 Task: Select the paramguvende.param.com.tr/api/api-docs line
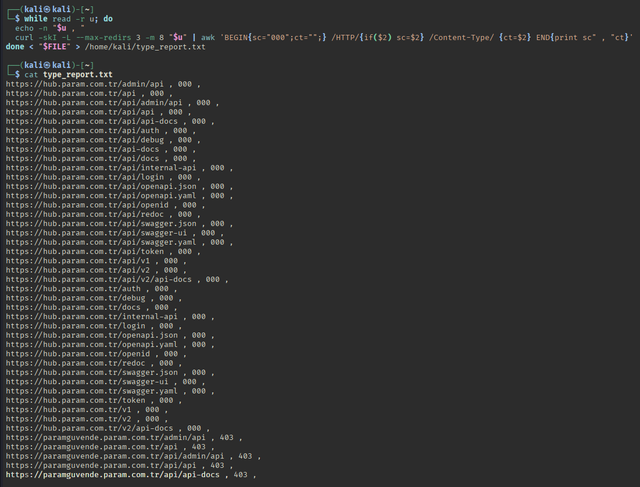[131, 475]
